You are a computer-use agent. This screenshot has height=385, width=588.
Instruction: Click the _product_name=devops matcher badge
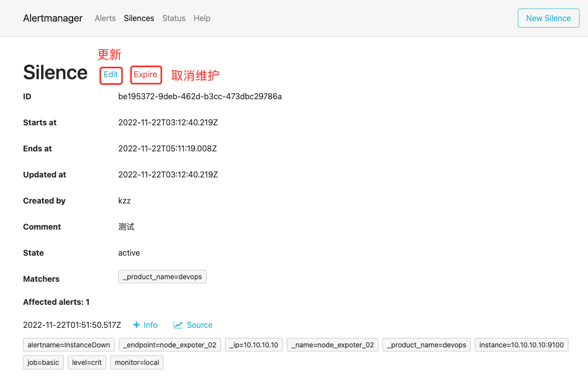coord(162,277)
